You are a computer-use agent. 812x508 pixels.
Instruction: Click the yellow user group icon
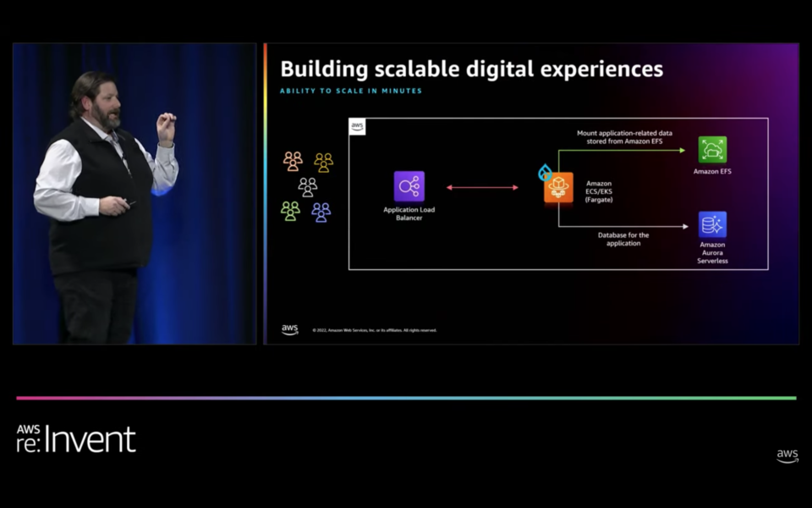[x=324, y=163]
